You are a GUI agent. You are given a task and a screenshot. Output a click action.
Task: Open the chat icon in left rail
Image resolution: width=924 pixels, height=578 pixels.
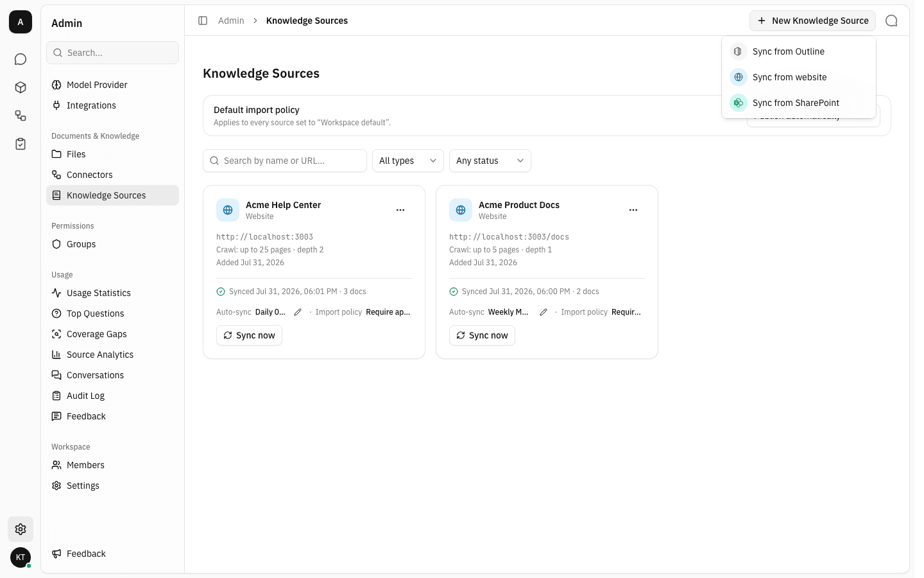tap(21, 59)
